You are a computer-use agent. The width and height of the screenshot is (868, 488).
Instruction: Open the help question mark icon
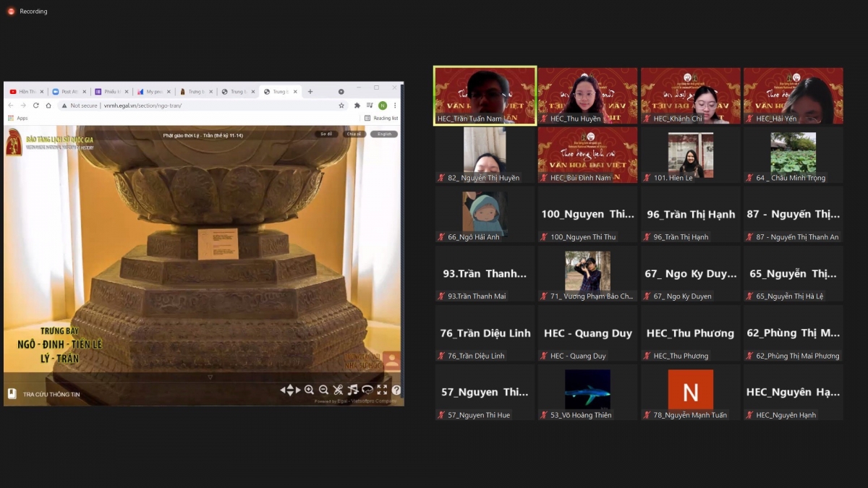[x=396, y=390]
